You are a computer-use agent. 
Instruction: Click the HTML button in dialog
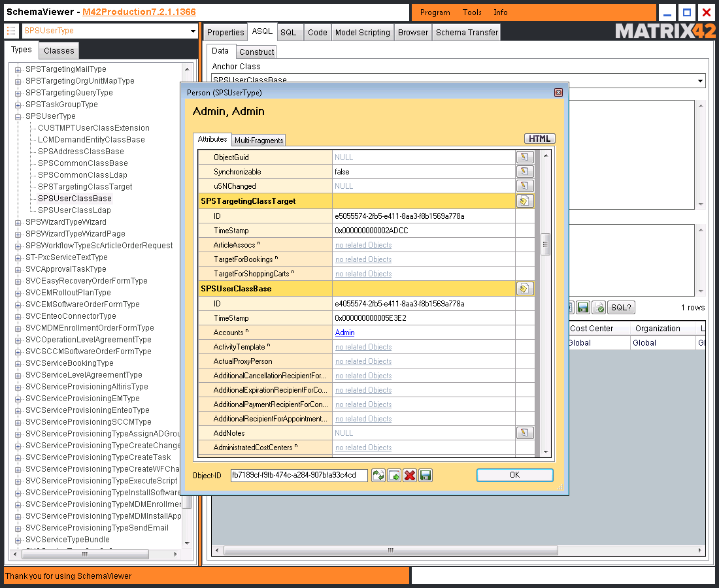click(x=540, y=139)
